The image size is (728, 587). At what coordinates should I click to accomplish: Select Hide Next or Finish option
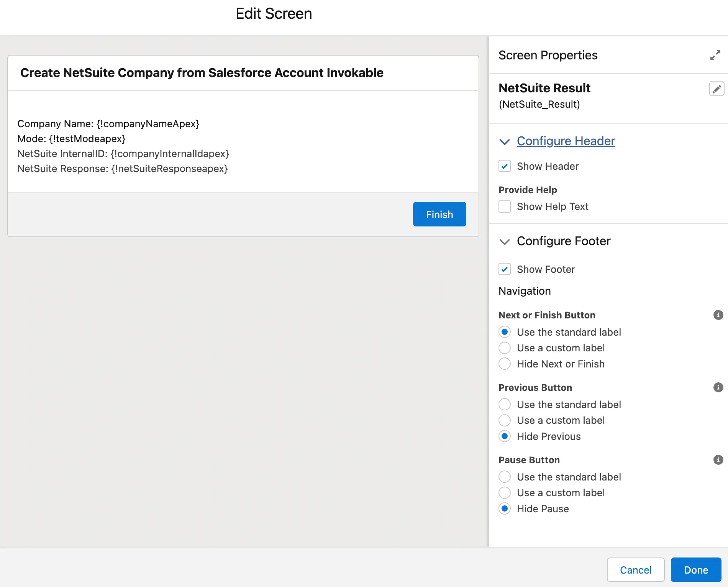click(x=505, y=364)
